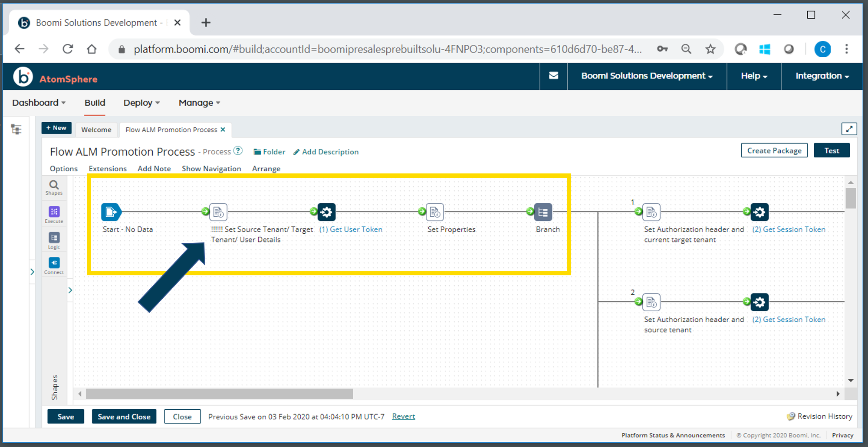
Task: Open the AtomSphere messages envelope icon
Action: (x=553, y=76)
